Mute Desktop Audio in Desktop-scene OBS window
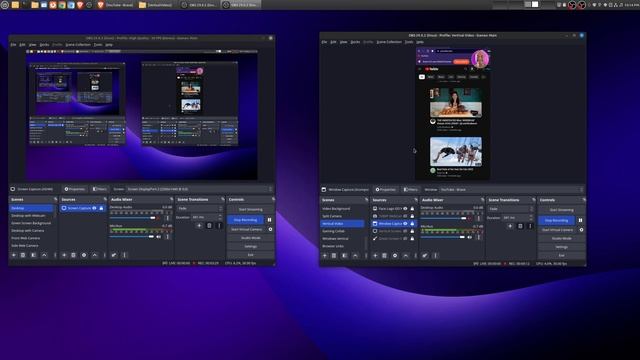The image size is (640, 360). pos(159,218)
